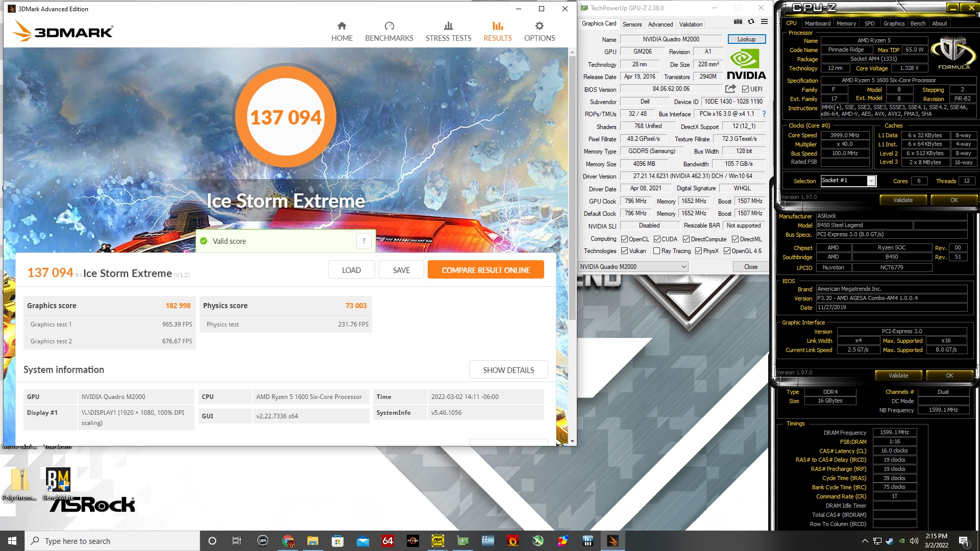The height and width of the screenshot is (551, 980).
Task: Expand the hidden tray icons chevron
Action: point(865,541)
